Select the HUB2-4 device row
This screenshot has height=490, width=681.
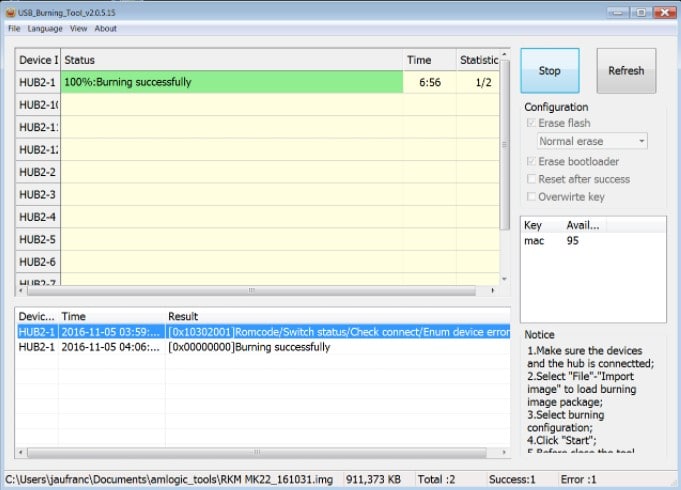[x=257, y=217]
